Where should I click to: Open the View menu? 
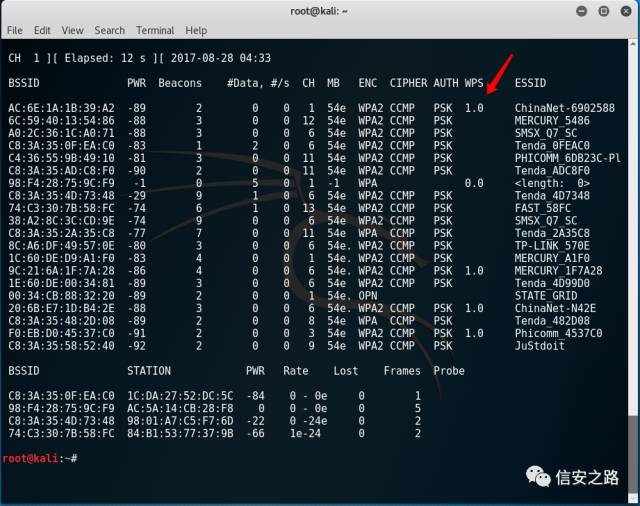click(73, 31)
